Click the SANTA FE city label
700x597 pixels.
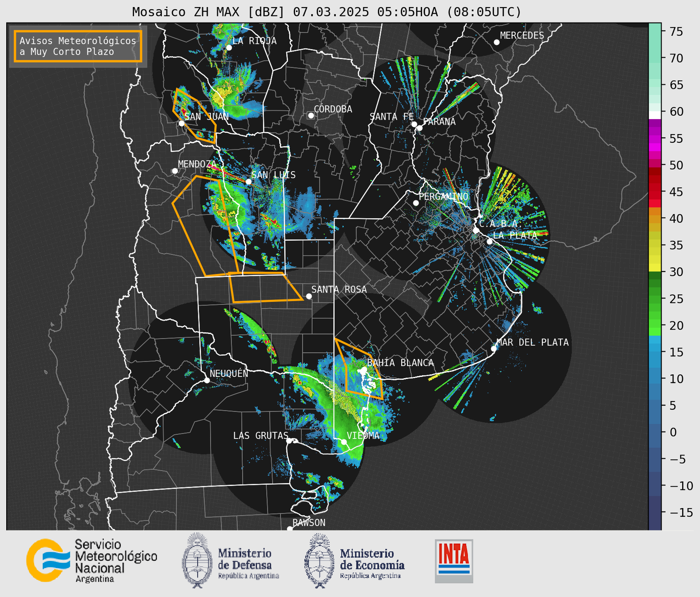click(x=392, y=117)
